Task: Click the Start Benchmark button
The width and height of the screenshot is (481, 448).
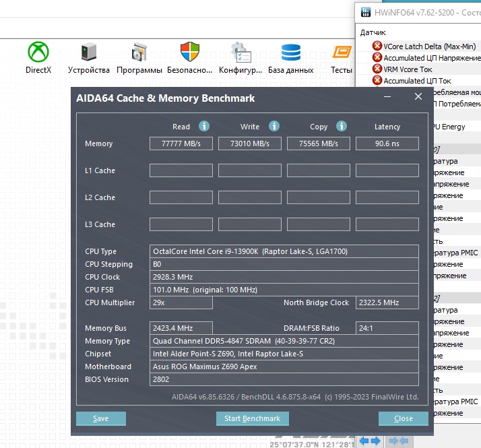Action: pyautogui.click(x=252, y=418)
